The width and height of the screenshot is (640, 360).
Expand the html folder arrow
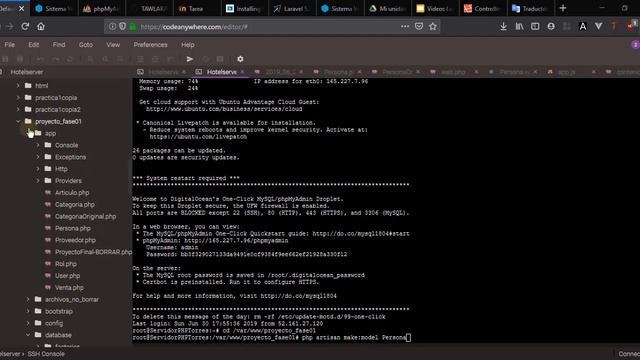tap(18, 85)
